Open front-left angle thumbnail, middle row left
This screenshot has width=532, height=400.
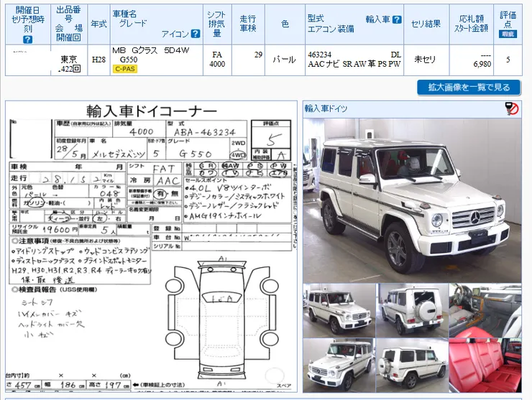coord(339,310)
